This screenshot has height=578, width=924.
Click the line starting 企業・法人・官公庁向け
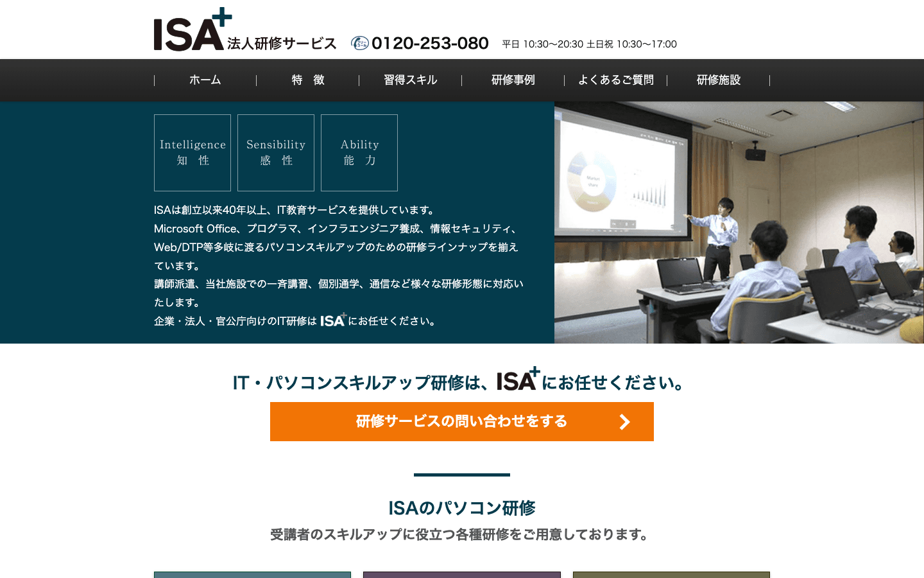[x=296, y=320]
